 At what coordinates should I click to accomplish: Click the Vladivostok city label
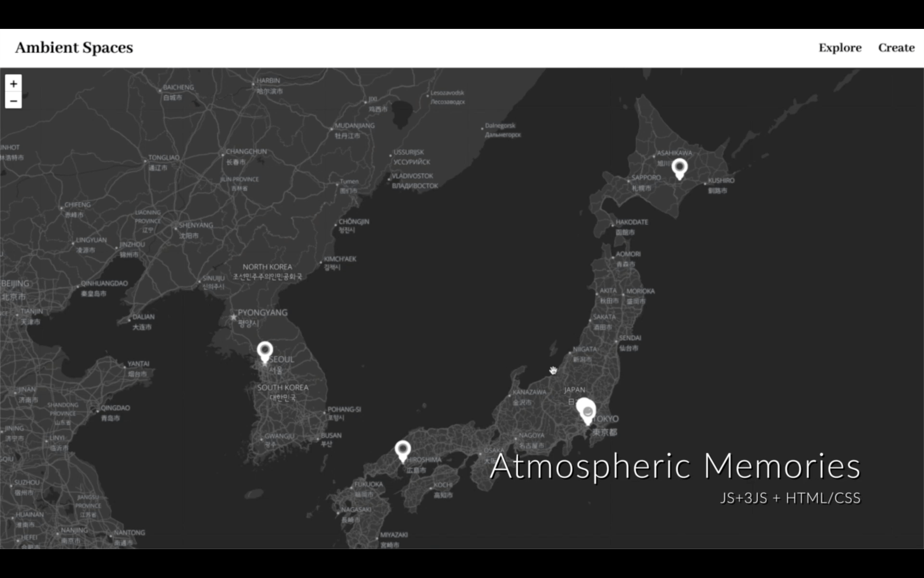click(412, 176)
